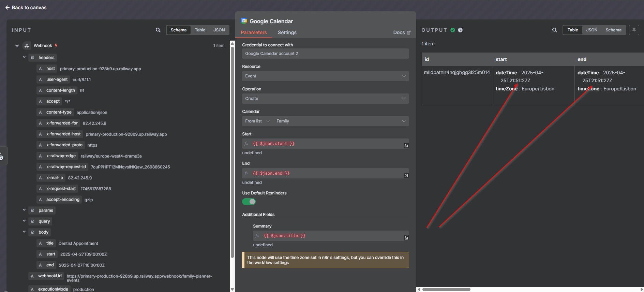Switch input view to Table
The height and width of the screenshot is (292, 644).
coord(200,30)
